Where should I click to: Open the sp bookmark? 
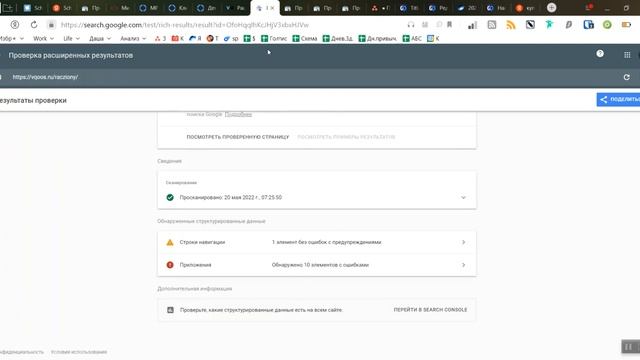point(231,39)
